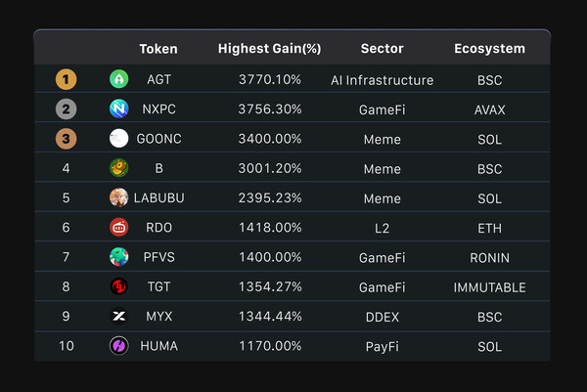The height and width of the screenshot is (392, 587).
Task: Click the LABUBU token icon
Action: click(x=118, y=197)
